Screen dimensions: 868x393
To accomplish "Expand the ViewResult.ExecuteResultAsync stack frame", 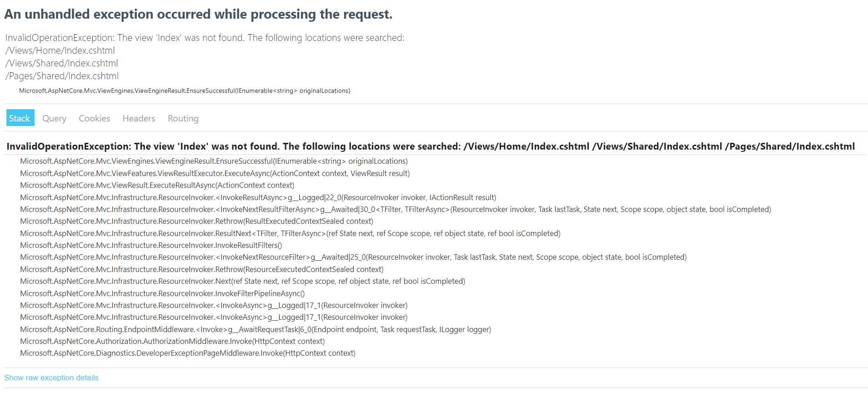I will [x=157, y=185].
